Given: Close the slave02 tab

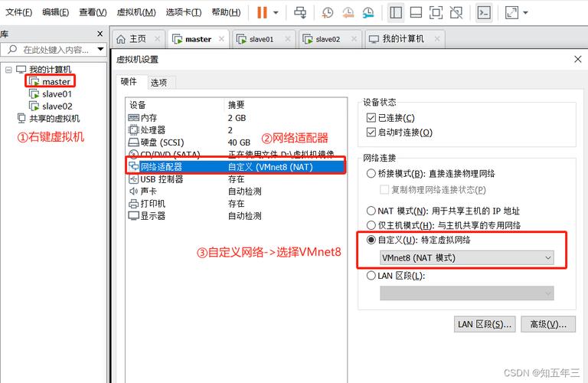Looking at the screenshot, I should pos(354,39).
